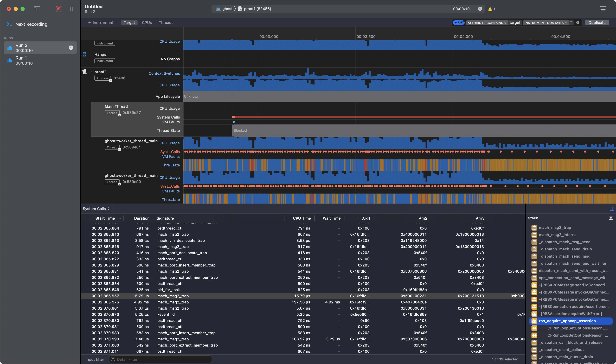Click the 00:03.500 timeline ruler mark

coord(366,37)
